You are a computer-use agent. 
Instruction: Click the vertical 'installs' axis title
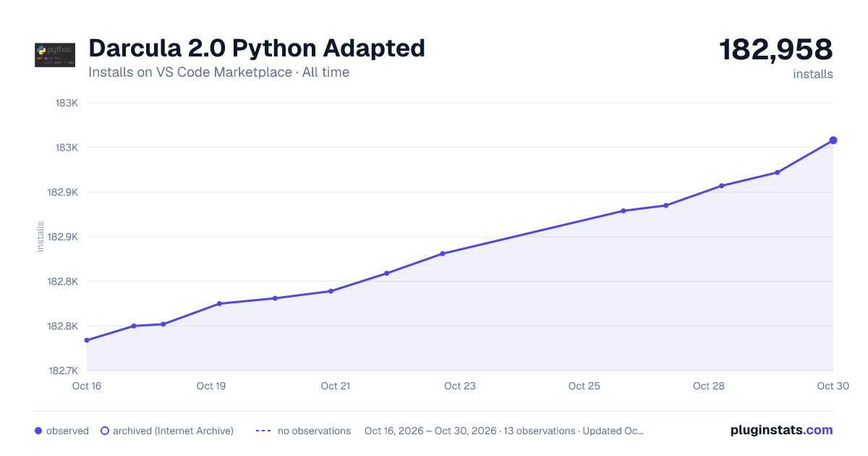click(41, 237)
